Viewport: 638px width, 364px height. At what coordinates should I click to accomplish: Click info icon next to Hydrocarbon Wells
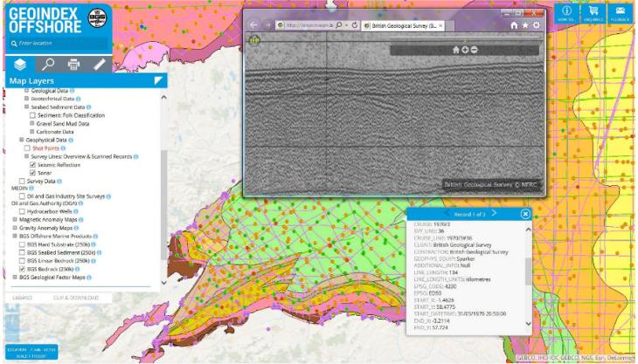pos(76,211)
